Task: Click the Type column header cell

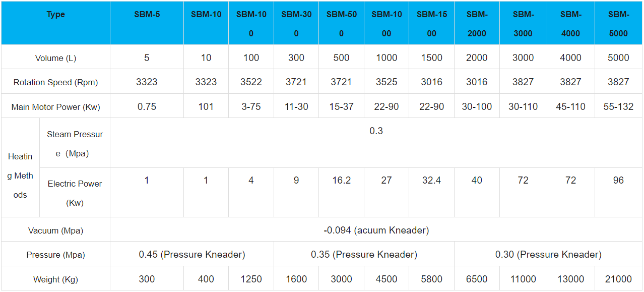Action: [55, 15]
